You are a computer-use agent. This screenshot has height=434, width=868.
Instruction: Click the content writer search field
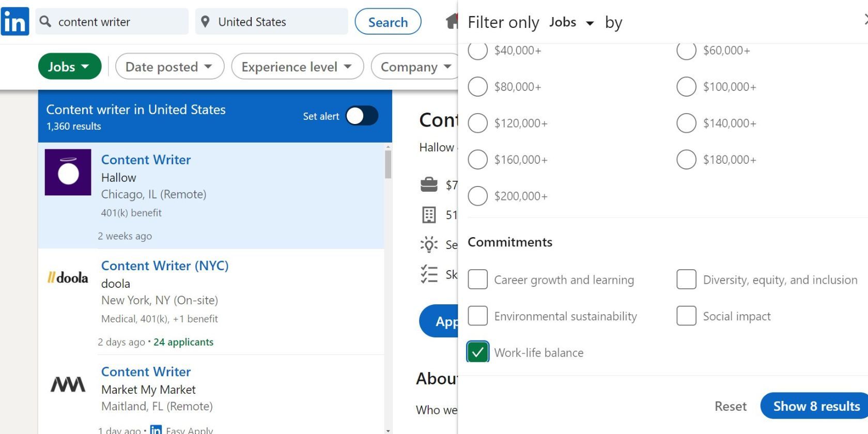[119, 22]
